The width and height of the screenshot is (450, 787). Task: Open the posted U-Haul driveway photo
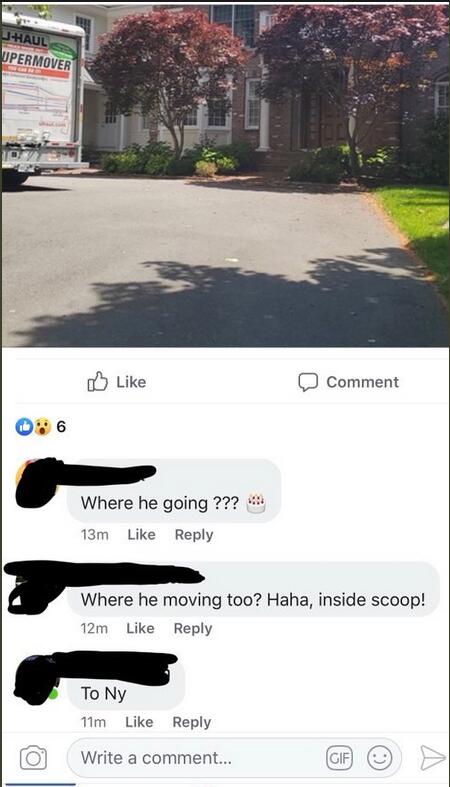(225, 175)
